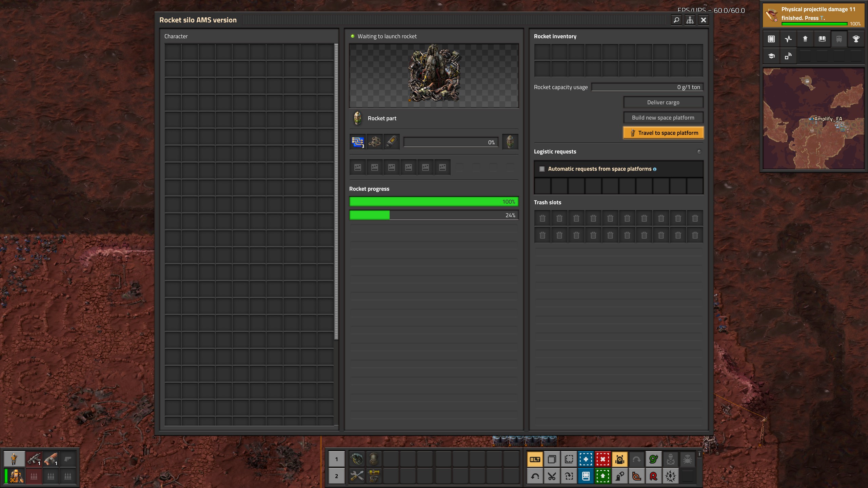Click the rocket part crafting progress bar
Image resolution: width=868 pixels, height=488 pixels.
(x=451, y=142)
